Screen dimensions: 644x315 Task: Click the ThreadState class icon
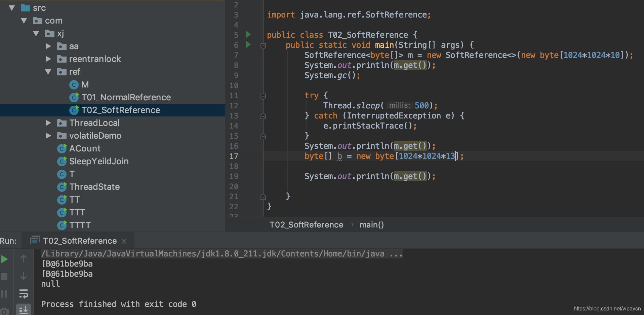click(x=62, y=187)
